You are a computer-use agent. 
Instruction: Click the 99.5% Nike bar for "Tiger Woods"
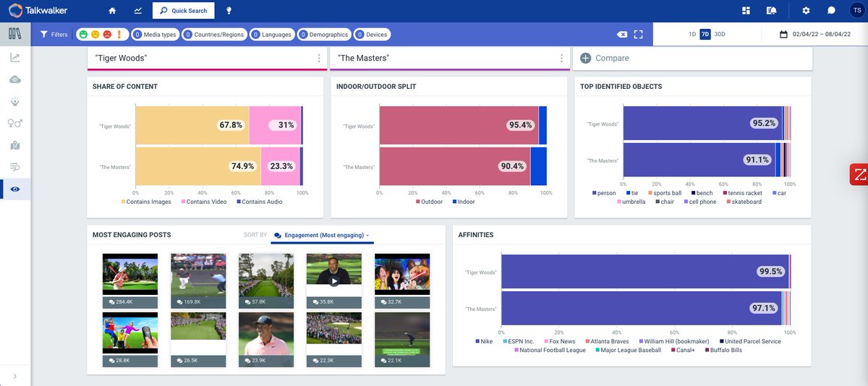pyautogui.click(x=644, y=272)
